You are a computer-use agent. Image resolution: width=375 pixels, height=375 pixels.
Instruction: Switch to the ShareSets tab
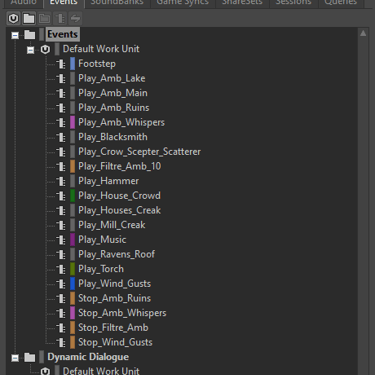tap(242, 3)
